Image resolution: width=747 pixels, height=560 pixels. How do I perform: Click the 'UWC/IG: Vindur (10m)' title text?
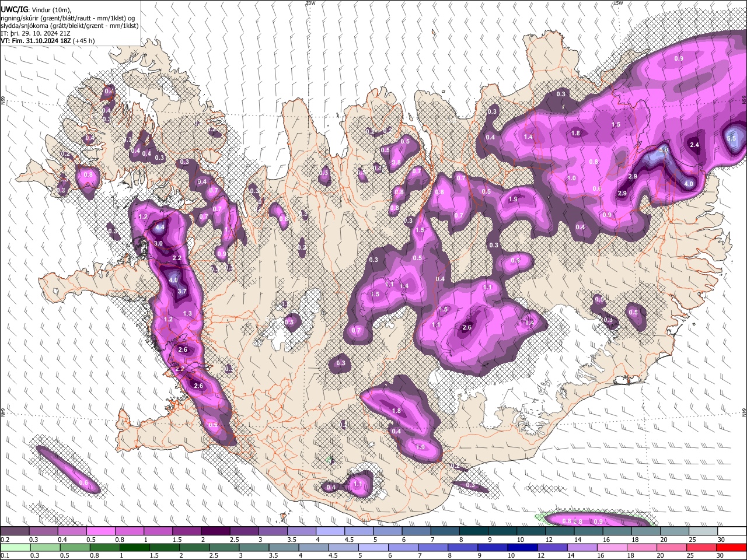[x=36, y=10]
